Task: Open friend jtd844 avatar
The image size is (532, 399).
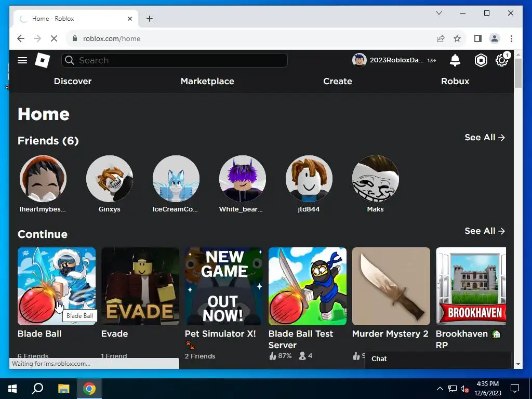Action: (309, 179)
